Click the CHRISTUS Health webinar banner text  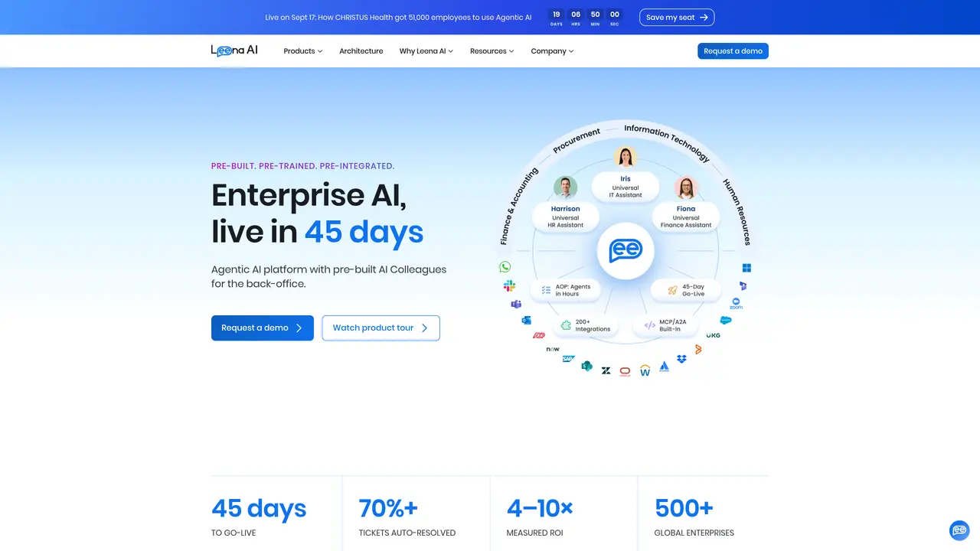(398, 17)
